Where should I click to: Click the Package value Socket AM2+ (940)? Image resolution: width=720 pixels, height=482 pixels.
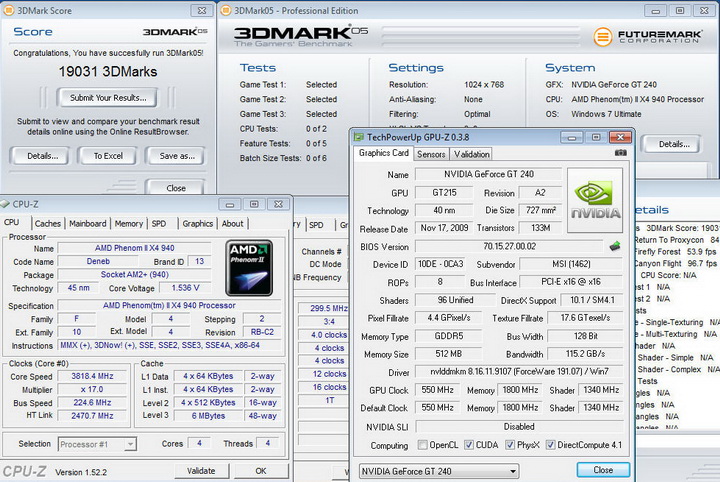pos(134,275)
